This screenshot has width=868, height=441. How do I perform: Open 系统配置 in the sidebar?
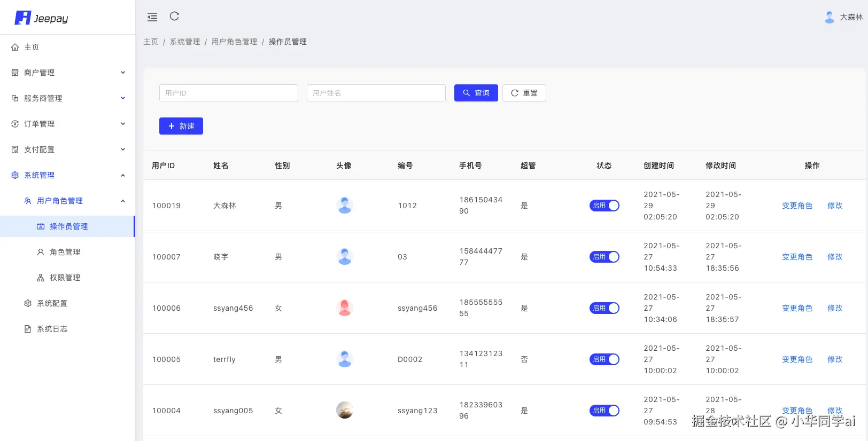pyautogui.click(x=67, y=303)
